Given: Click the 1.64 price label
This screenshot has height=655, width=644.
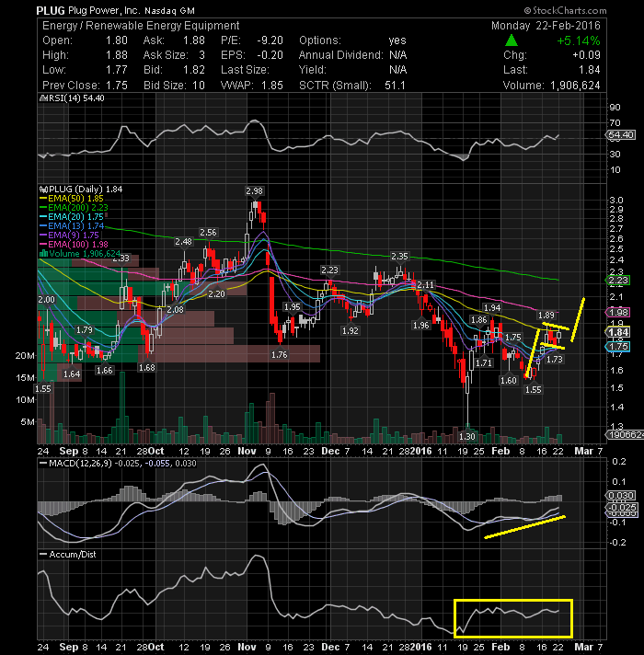Looking at the screenshot, I should 72,373.
